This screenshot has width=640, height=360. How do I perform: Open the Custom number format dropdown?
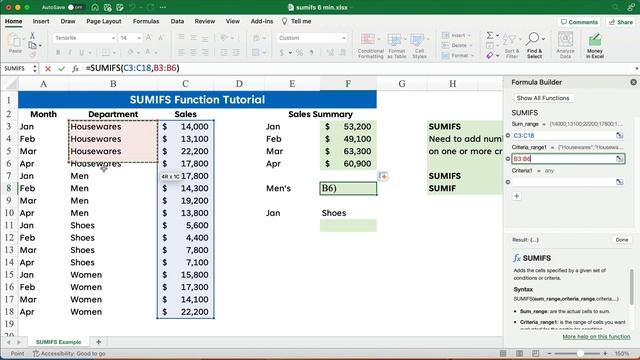[x=344, y=38]
